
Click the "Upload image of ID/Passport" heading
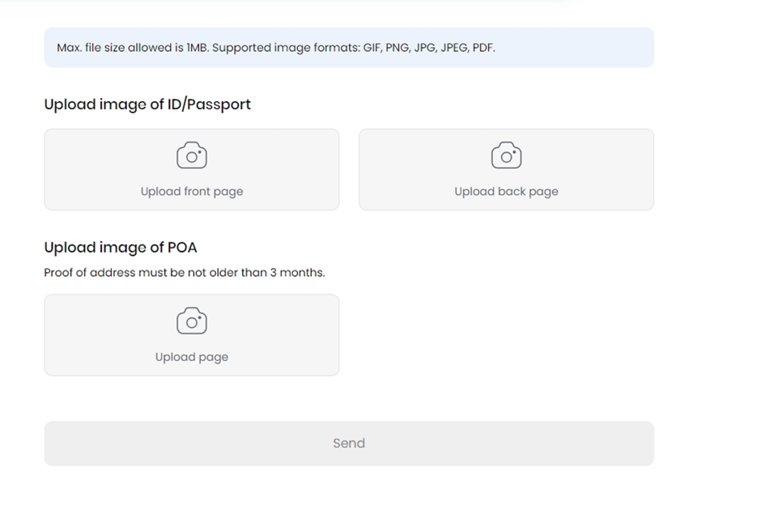click(x=147, y=104)
